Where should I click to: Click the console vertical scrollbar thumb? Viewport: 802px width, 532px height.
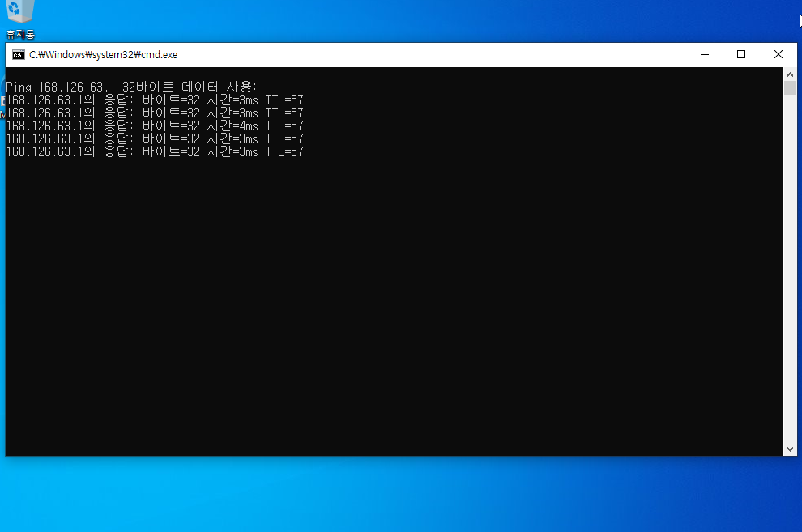coord(790,88)
